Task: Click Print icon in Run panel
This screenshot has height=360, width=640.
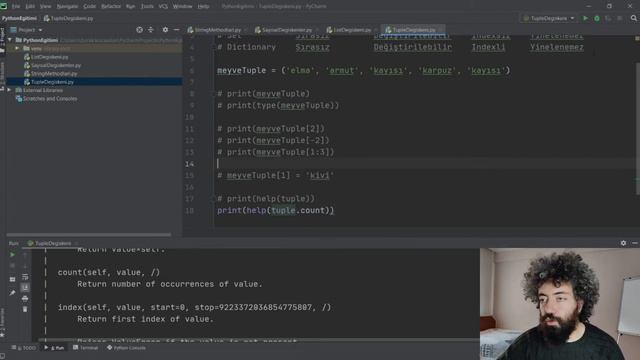Action: coord(25,299)
